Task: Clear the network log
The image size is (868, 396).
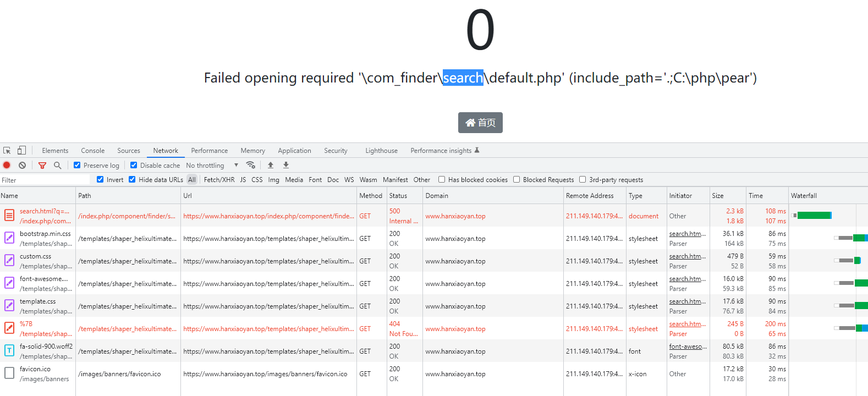Action: tap(22, 165)
